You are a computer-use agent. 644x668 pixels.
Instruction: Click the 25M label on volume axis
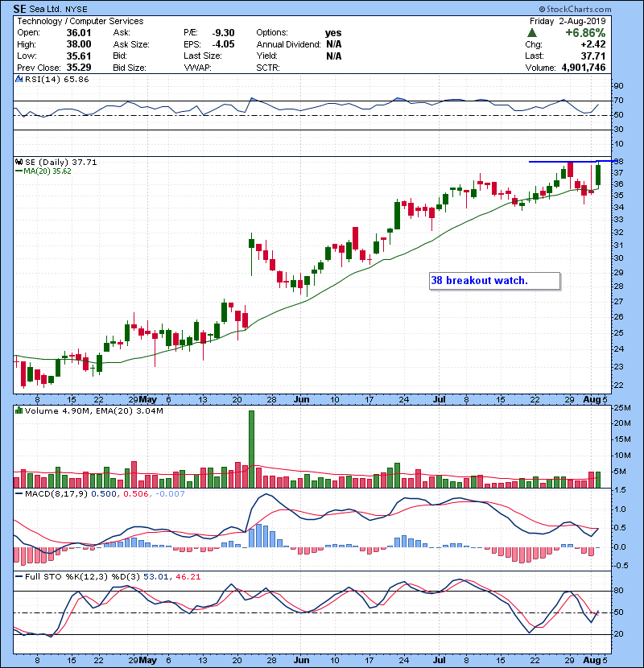coord(621,408)
